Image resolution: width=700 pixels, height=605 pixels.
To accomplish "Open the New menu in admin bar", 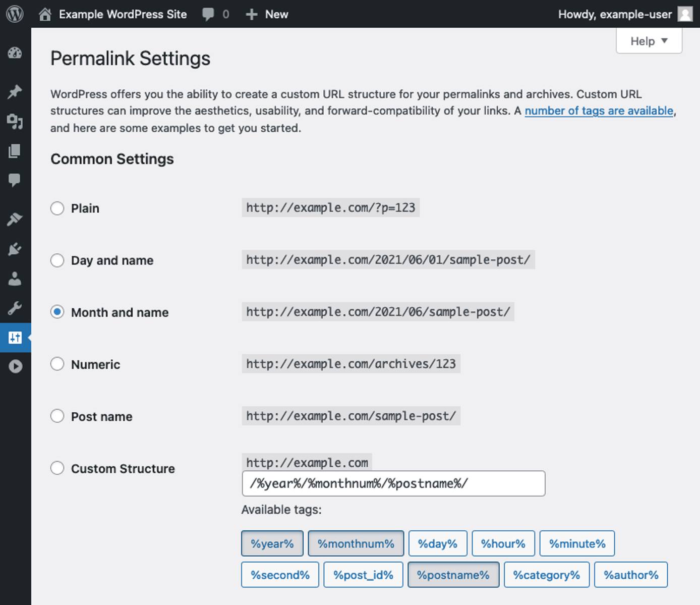I will click(x=267, y=14).
